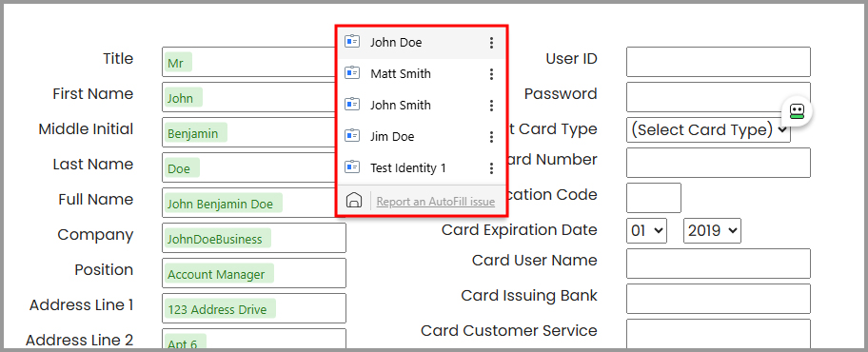
Task: Click the floating RoboForm robot icon
Action: click(x=797, y=112)
